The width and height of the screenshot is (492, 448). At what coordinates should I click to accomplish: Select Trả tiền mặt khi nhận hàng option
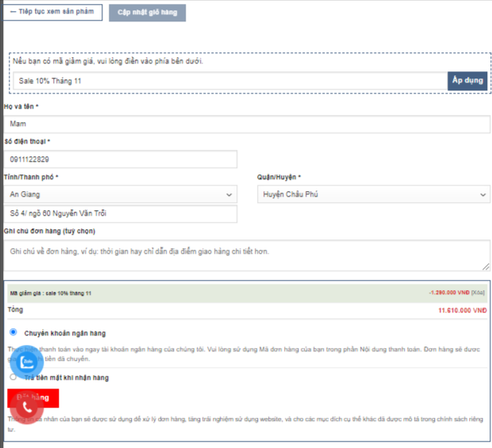pyautogui.click(x=13, y=377)
